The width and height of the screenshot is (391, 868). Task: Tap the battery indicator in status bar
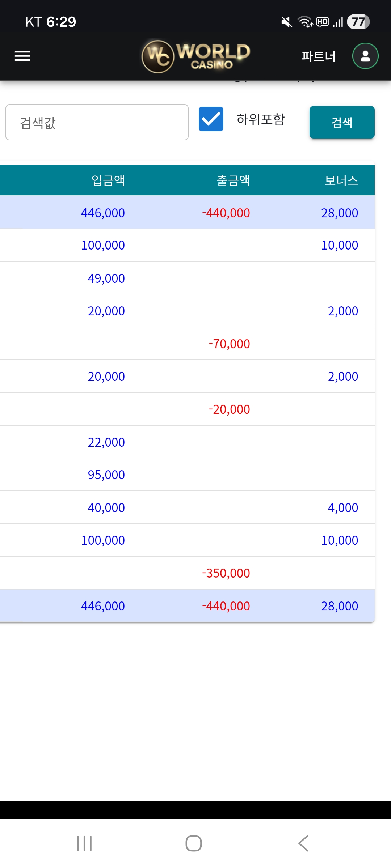tap(358, 22)
